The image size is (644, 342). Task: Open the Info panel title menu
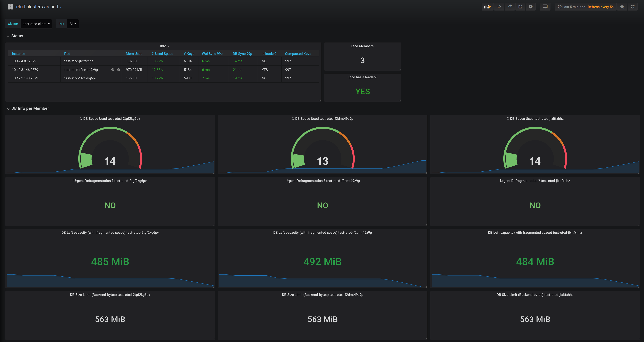(164, 46)
